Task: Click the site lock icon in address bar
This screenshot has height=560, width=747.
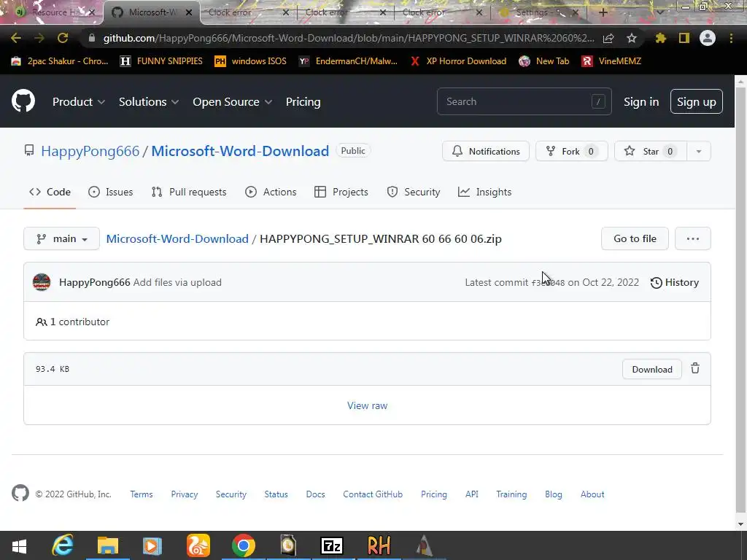Action: tap(92, 38)
